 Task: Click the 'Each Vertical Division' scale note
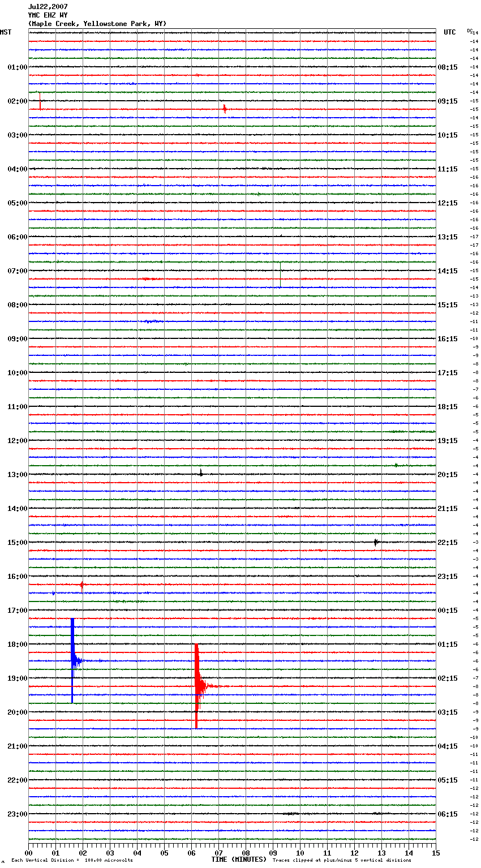pos(72,861)
